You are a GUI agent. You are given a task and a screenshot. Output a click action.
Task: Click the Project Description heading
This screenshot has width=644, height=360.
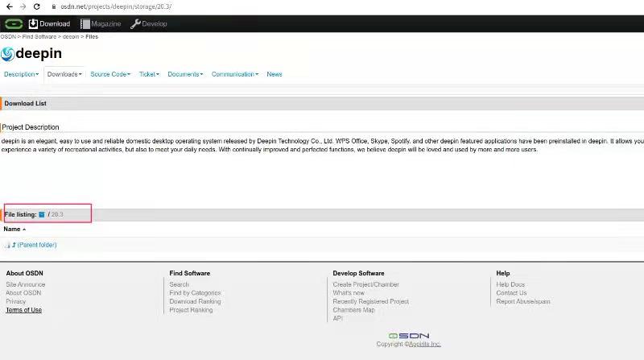tap(31, 127)
